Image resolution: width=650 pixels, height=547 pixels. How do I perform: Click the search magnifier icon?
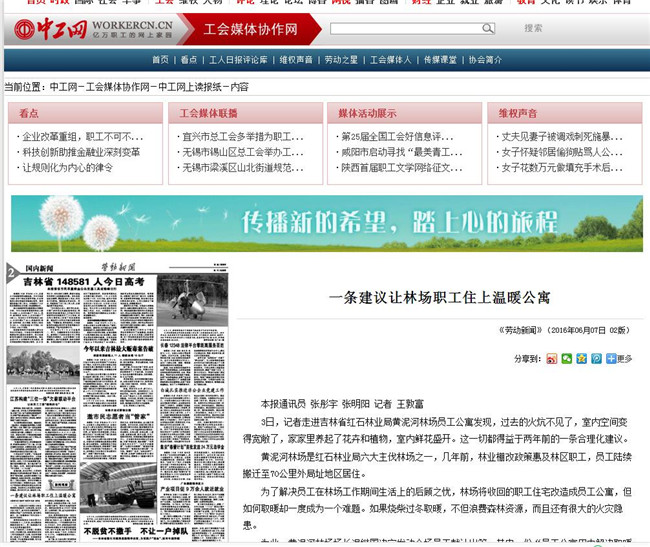click(488, 29)
